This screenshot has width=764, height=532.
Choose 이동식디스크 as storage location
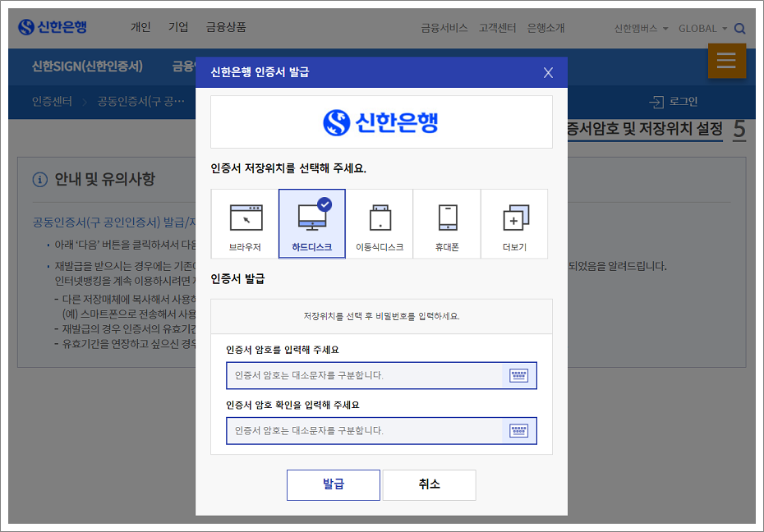pos(380,224)
